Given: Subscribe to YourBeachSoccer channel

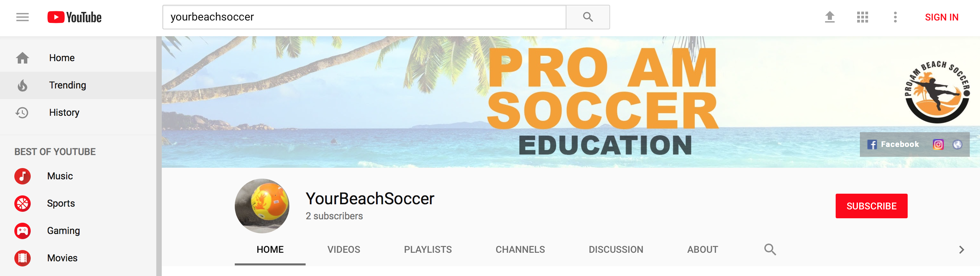Looking at the screenshot, I should pyautogui.click(x=871, y=206).
